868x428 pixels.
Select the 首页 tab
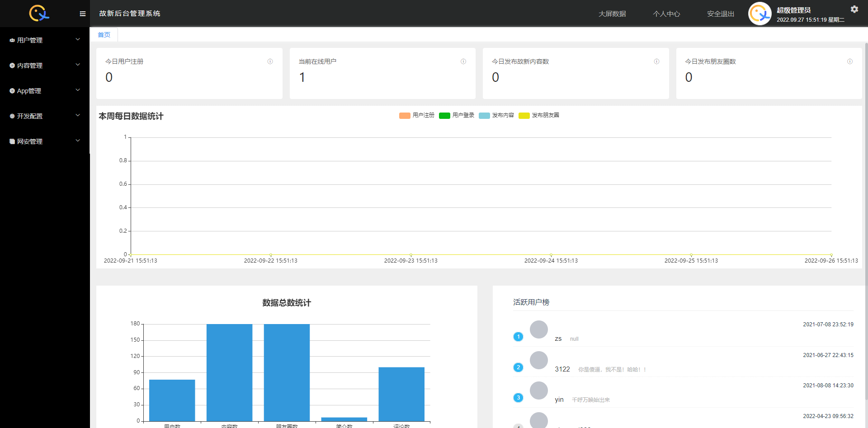point(104,35)
